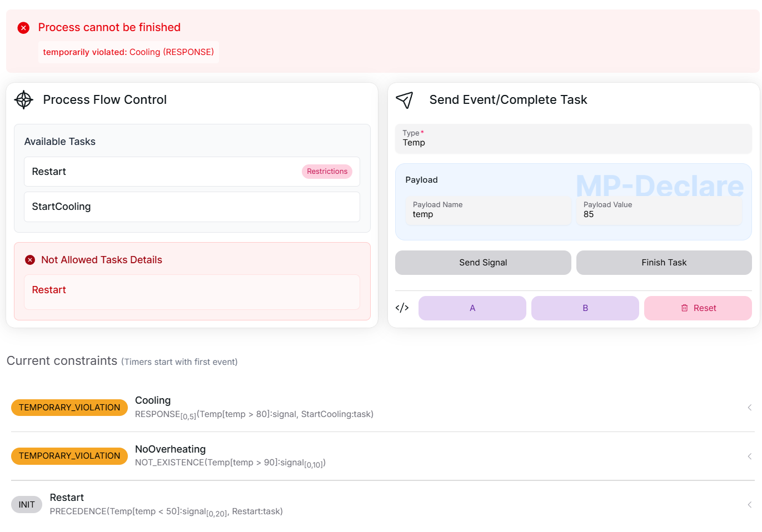Image resolution: width=762 pixels, height=532 pixels.
Task: Click the "Send Event/Complete Task" heading
Action: tap(508, 100)
